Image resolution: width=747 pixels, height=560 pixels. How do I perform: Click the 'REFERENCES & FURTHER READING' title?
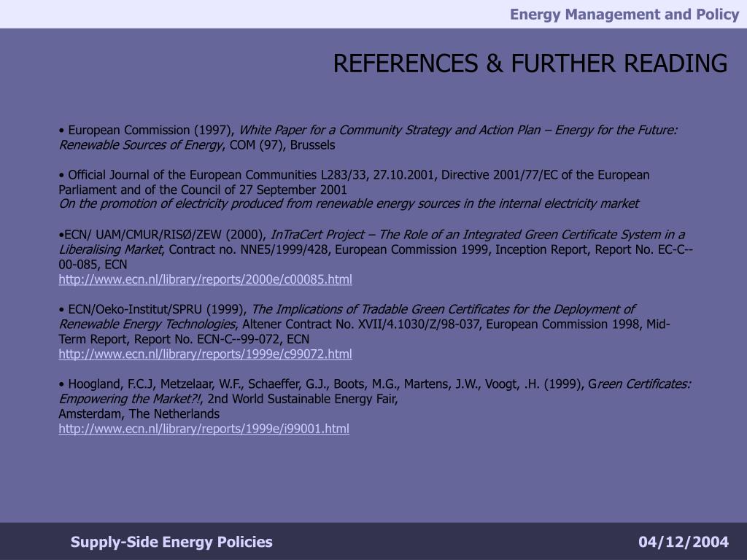click(530, 63)
